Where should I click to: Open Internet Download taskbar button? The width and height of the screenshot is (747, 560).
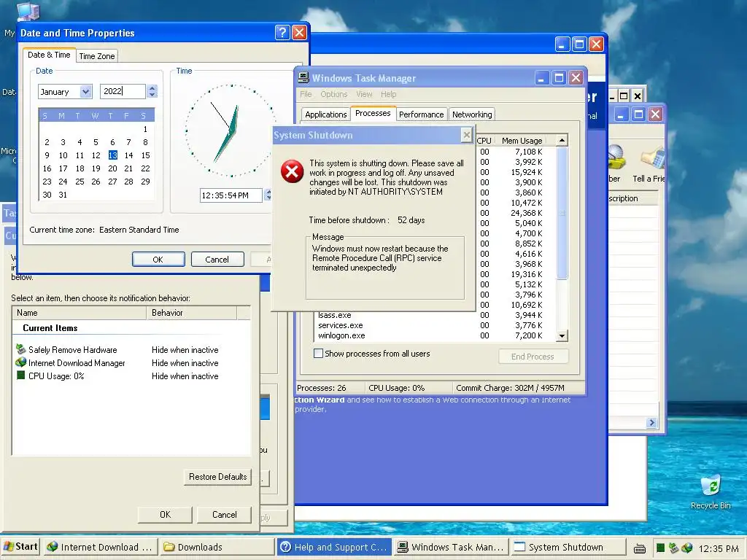pyautogui.click(x=101, y=547)
